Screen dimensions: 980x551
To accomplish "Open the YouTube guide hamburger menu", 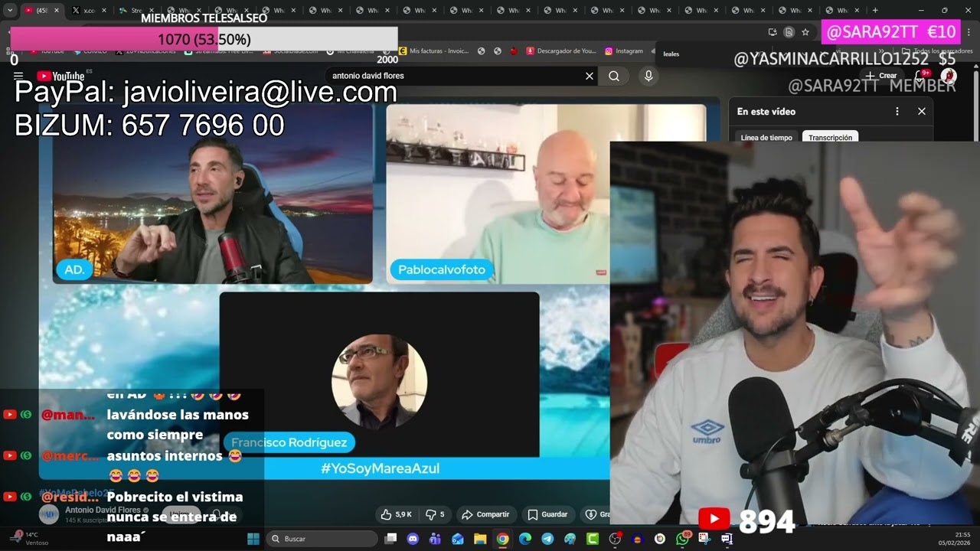I will point(18,76).
